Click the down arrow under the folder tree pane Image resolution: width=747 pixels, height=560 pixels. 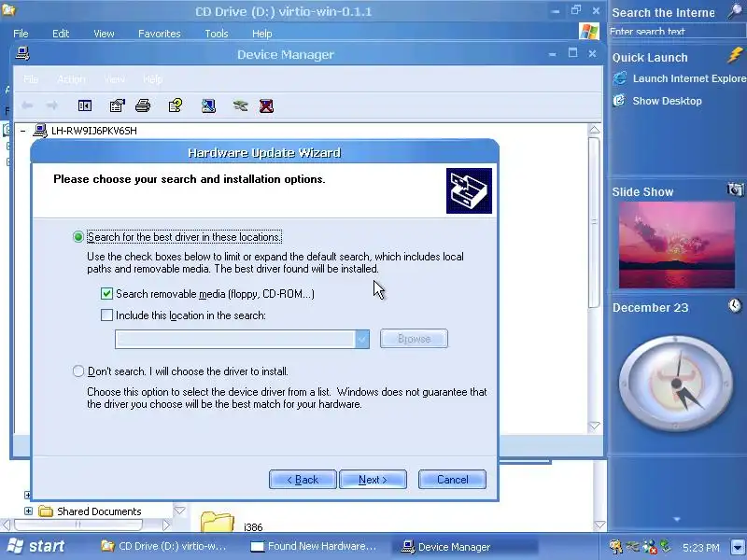click(179, 511)
